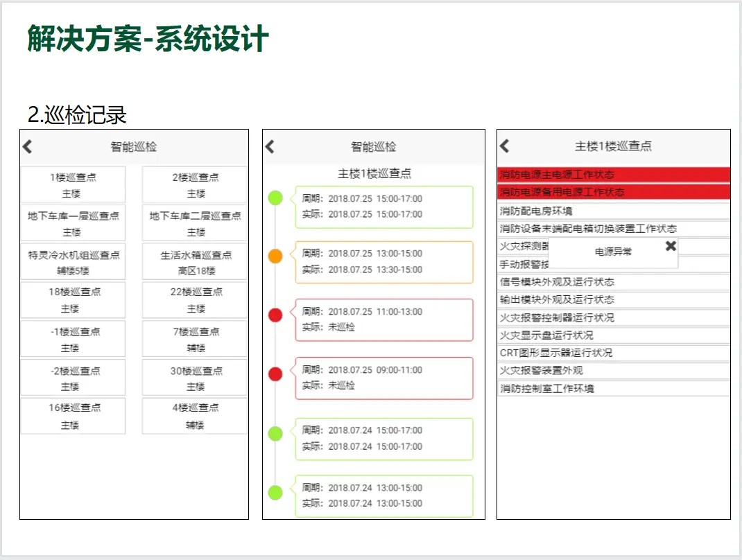Select the 输出模块外观及运行状态 row
This screenshot has height=560, width=742.
click(x=614, y=300)
